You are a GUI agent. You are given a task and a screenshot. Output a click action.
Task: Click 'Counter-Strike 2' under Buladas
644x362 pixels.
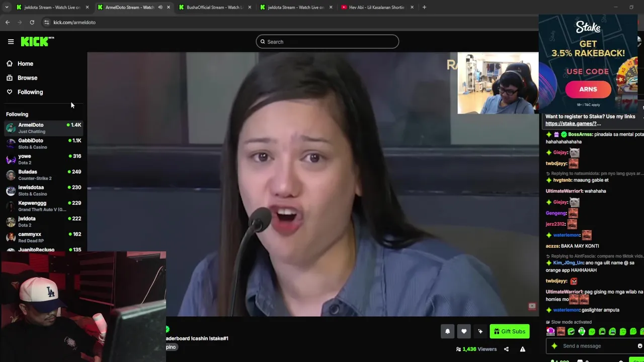[x=35, y=178]
